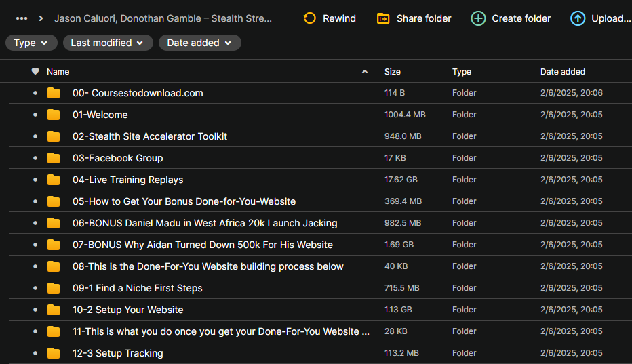Viewport: 632px width, 364px height.
Task: Open the breadcrumb ellipsis for parent folders
Action: click(22, 18)
